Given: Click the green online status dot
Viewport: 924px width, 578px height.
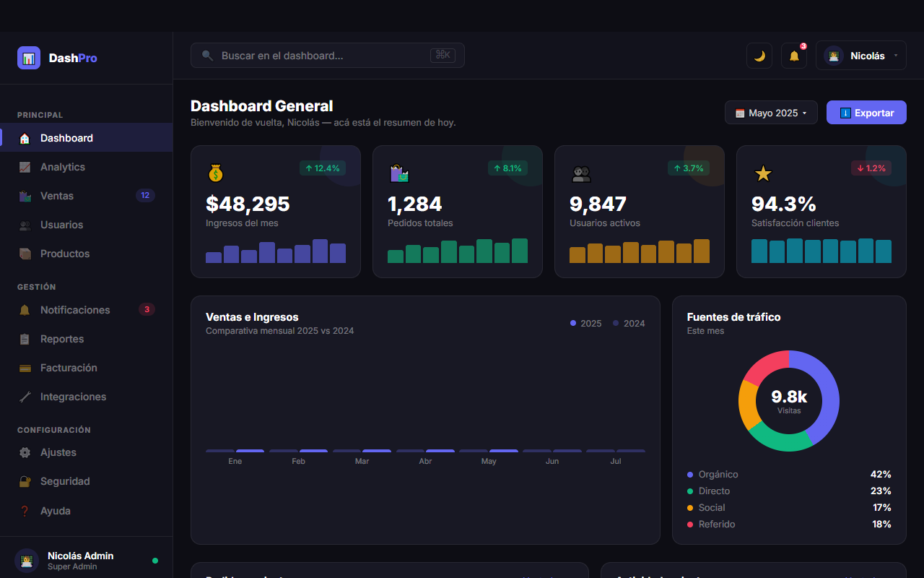Looking at the screenshot, I should 155,561.
